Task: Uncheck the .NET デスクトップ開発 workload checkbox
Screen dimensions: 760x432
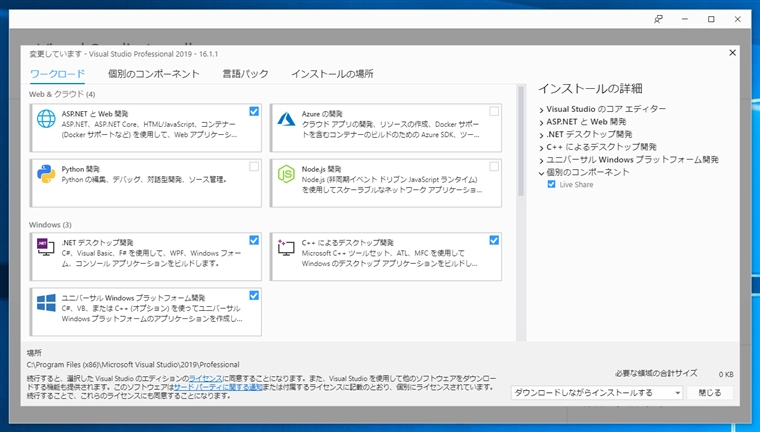Action: tap(254, 240)
